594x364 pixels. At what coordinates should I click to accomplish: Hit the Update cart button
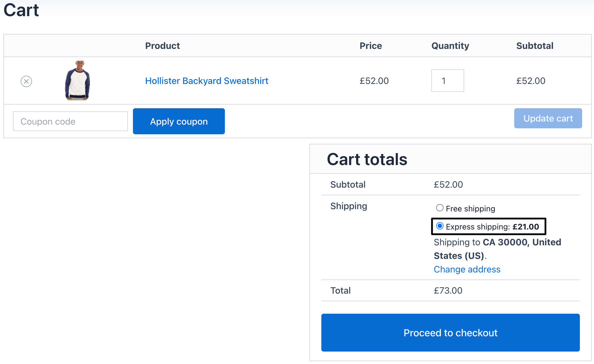point(548,118)
